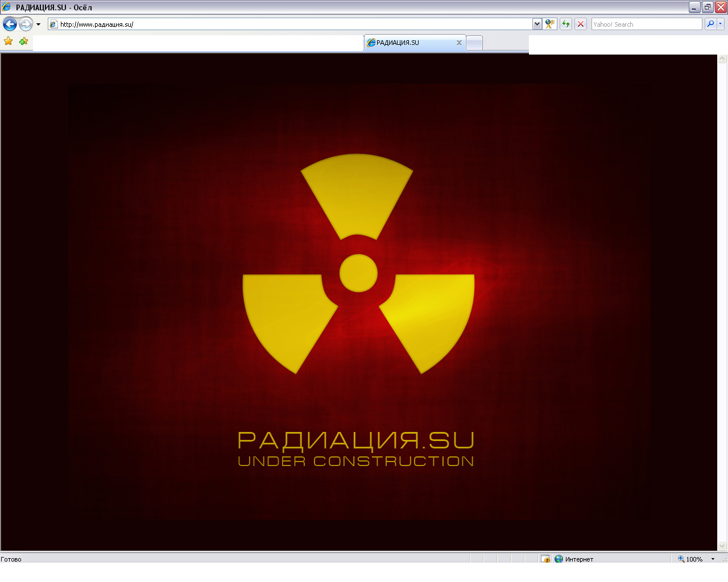Click Add to Favorites star-plus icon
This screenshot has width=728, height=582.
tap(23, 41)
